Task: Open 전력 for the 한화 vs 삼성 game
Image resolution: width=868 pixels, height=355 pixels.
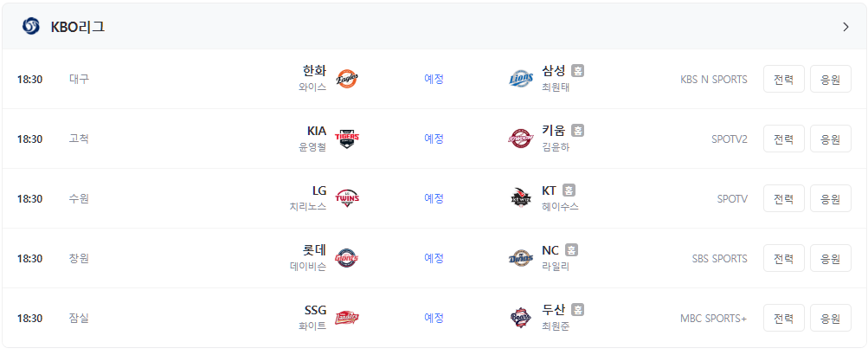Action: pyautogui.click(x=784, y=79)
